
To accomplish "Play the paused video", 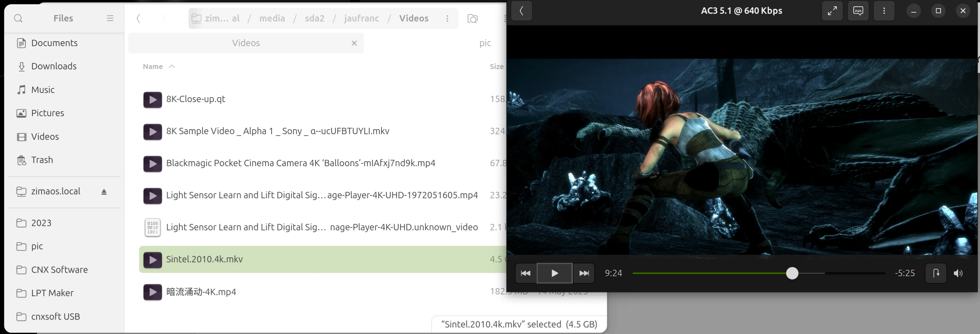I will pos(555,273).
